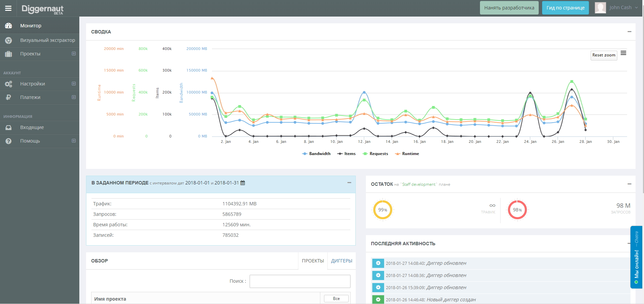
Task: Click the Визуальный экстрактор sidebar icon
Action: (x=8, y=40)
